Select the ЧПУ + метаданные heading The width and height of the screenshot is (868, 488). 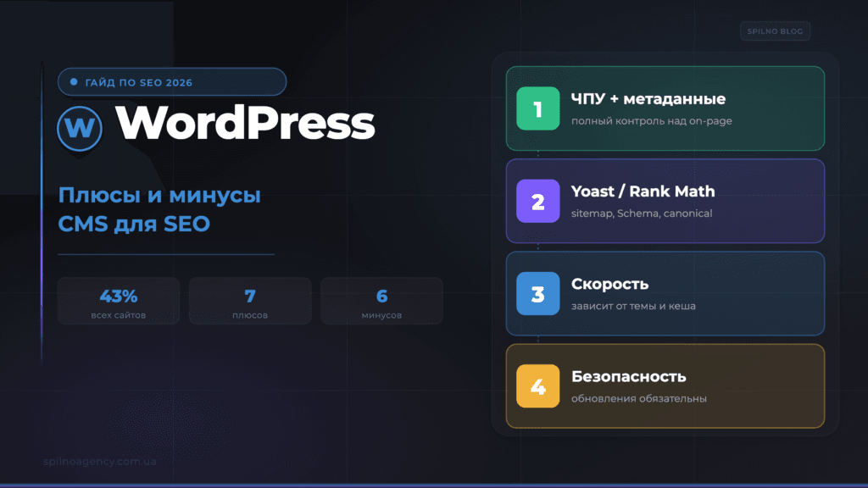click(648, 99)
